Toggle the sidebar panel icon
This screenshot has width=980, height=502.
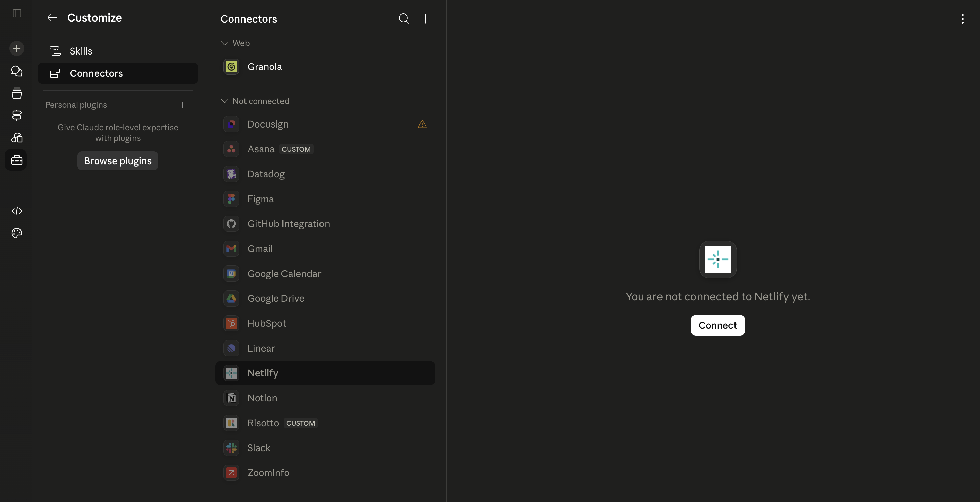click(x=17, y=14)
